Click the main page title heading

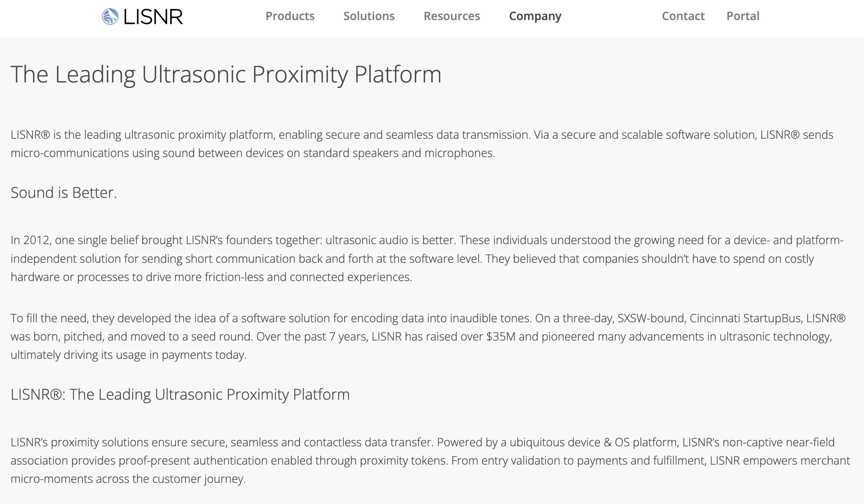226,75
